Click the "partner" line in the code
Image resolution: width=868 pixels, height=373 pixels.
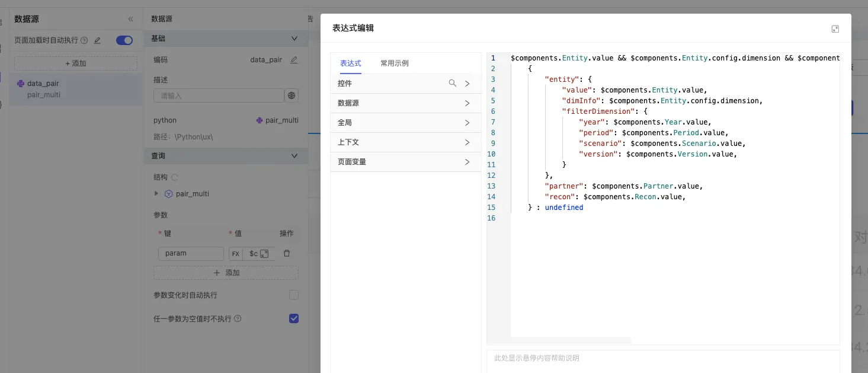pyautogui.click(x=623, y=186)
